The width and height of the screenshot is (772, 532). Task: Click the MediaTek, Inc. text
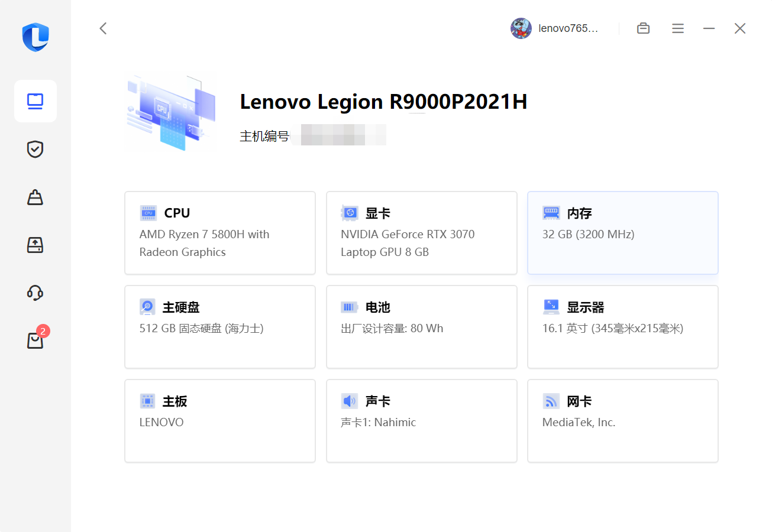pyautogui.click(x=579, y=422)
